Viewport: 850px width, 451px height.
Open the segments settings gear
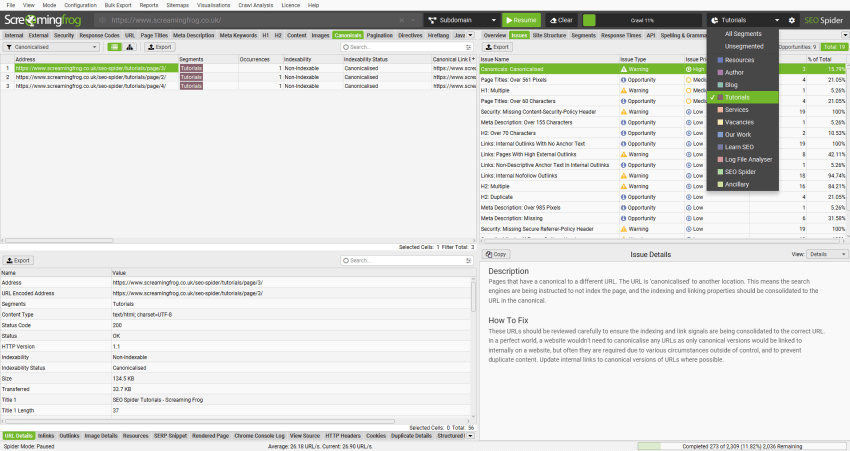point(792,20)
